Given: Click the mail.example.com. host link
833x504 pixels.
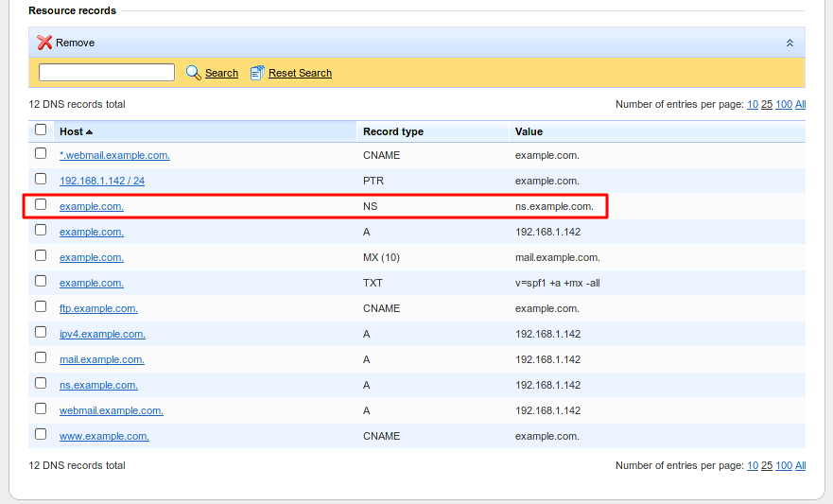Looking at the screenshot, I should (x=101, y=359).
